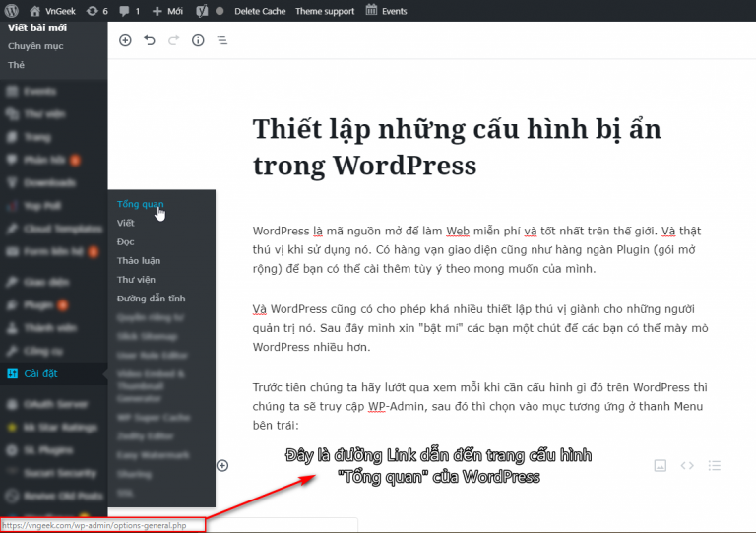Insert an image block via image icon
This screenshot has width=756, height=533.
coord(661,465)
